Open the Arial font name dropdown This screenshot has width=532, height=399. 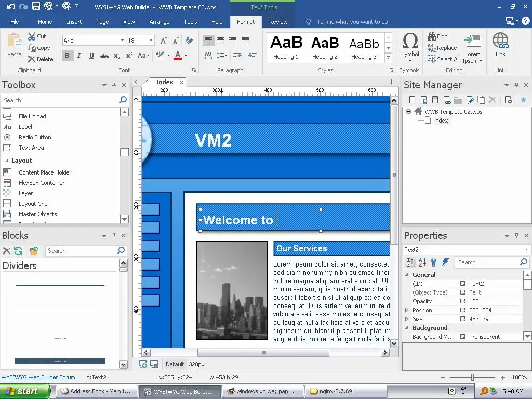122,41
